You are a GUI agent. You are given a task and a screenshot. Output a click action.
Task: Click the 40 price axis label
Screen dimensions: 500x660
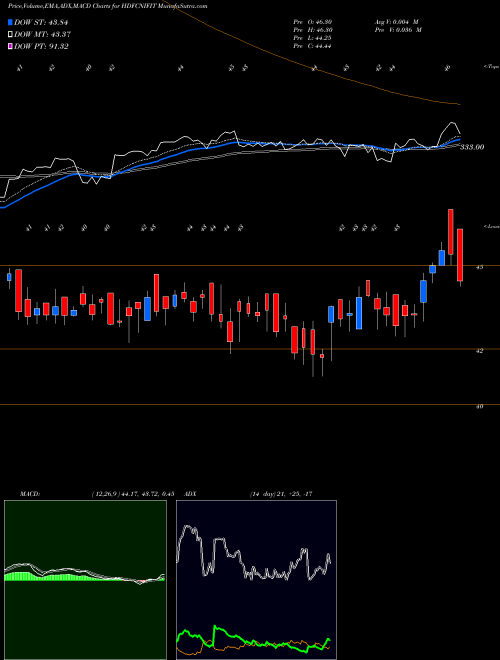pos(480,406)
